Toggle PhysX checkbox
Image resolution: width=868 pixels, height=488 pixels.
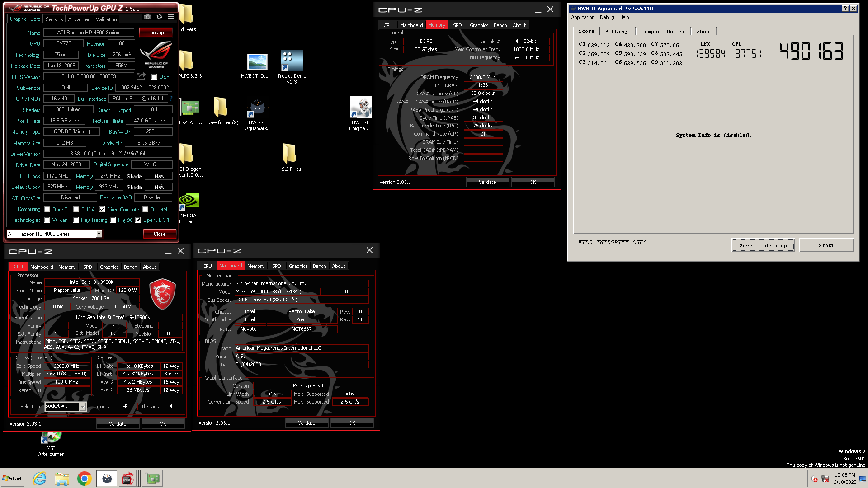point(113,220)
